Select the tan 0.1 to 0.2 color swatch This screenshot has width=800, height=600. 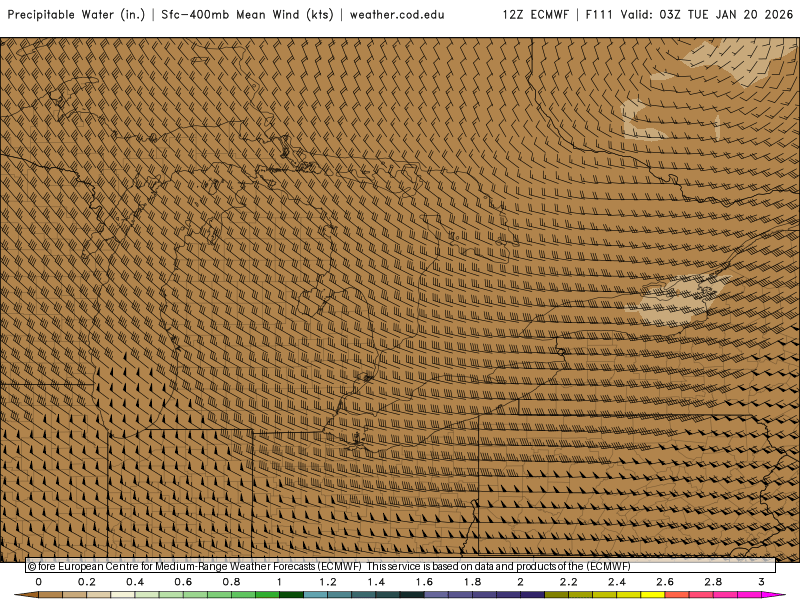tap(74, 595)
